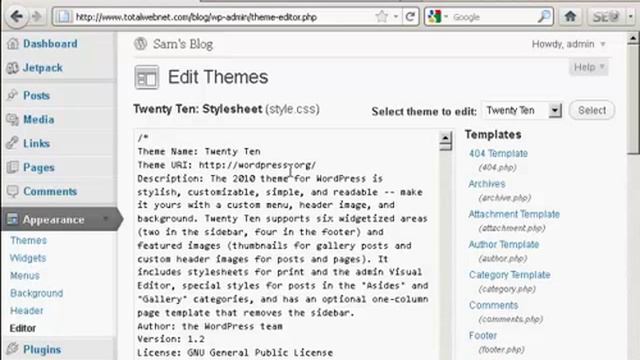Click the browser back arrow button
This screenshot has height=360, width=640.
coord(17,16)
